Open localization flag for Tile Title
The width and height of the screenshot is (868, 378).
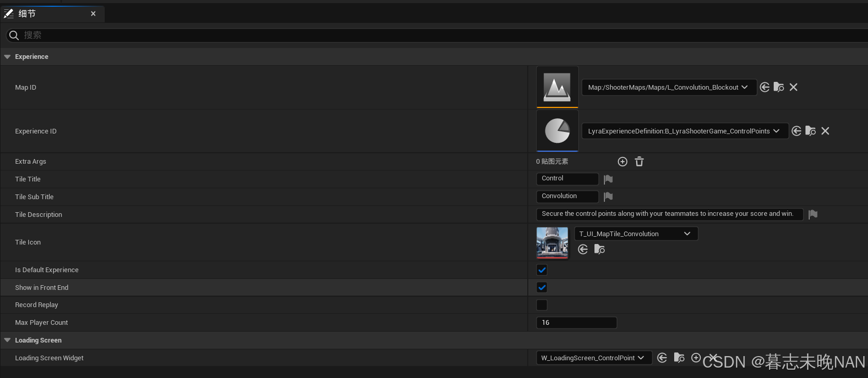[x=608, y=179]
